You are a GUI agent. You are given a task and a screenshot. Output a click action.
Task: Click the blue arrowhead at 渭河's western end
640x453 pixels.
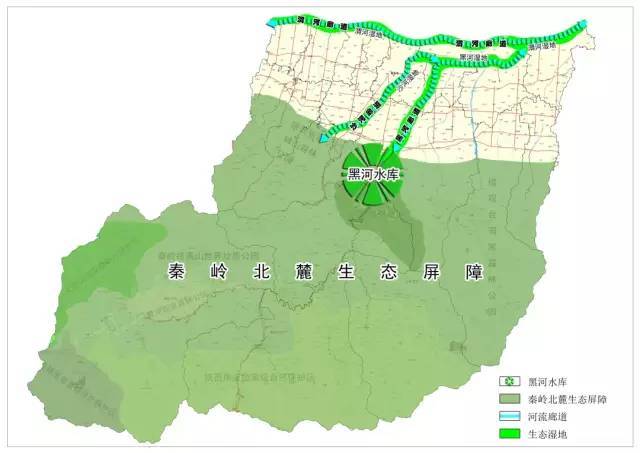(x=271, y=24)
